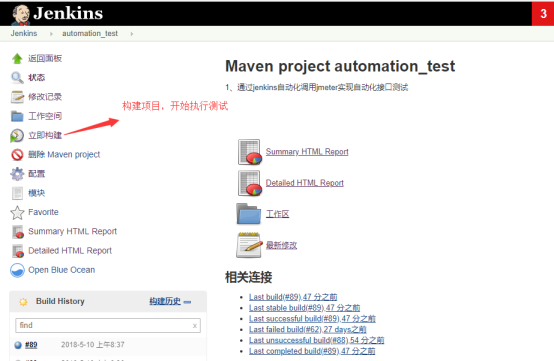Click the large blue 工作区 folder icon
This screenshot has height=361, width=554.
(x=248, y=214)
